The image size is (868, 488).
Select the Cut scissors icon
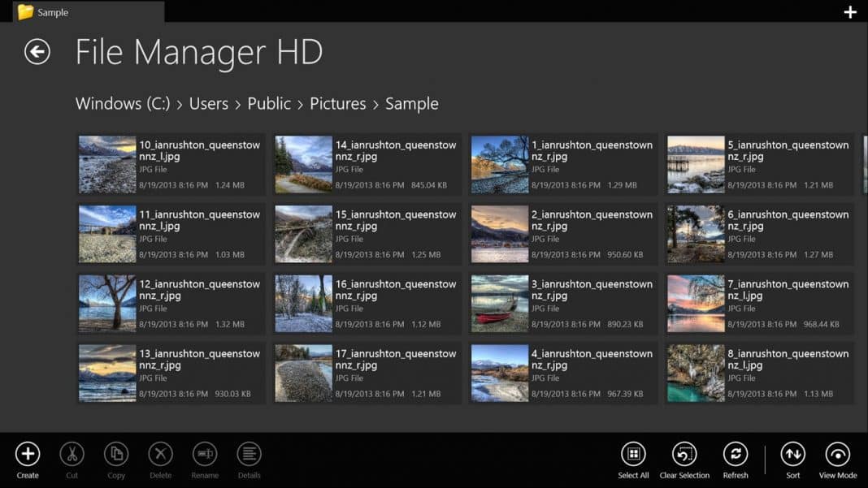[72, 454]
